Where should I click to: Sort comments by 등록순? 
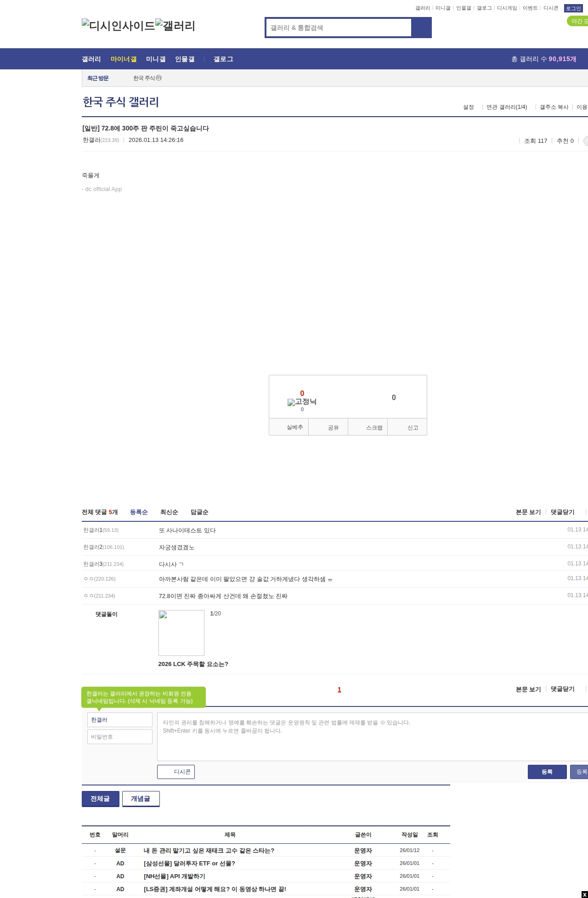click(x=139, y=512)
